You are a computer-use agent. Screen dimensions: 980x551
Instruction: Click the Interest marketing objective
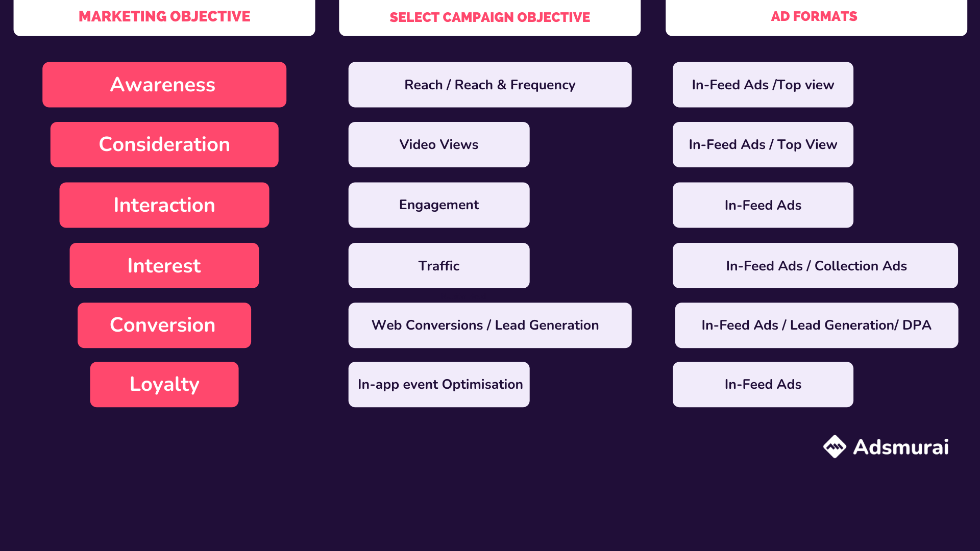[163, 266]
